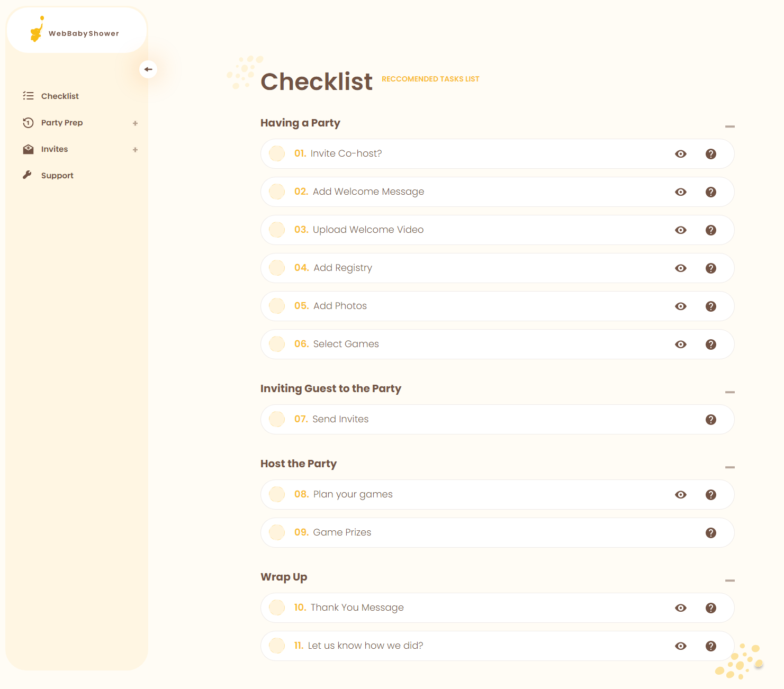
Task: Open the Invite Co-host? task
Action: click(497, 153)
